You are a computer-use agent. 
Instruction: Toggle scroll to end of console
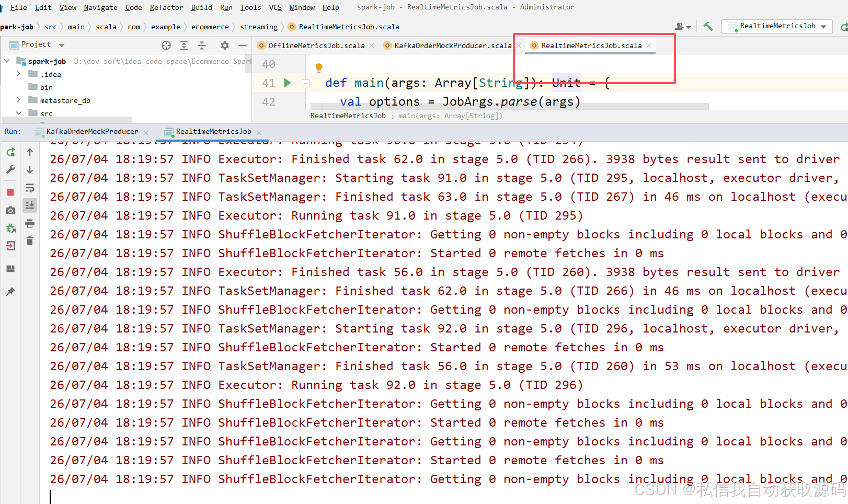[x=30, y=205]
